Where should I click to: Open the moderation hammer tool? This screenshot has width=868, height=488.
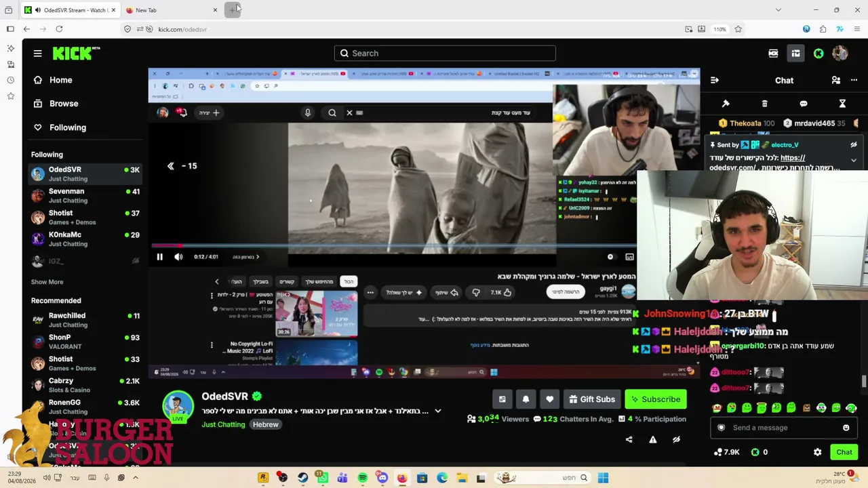click(726, 104)
